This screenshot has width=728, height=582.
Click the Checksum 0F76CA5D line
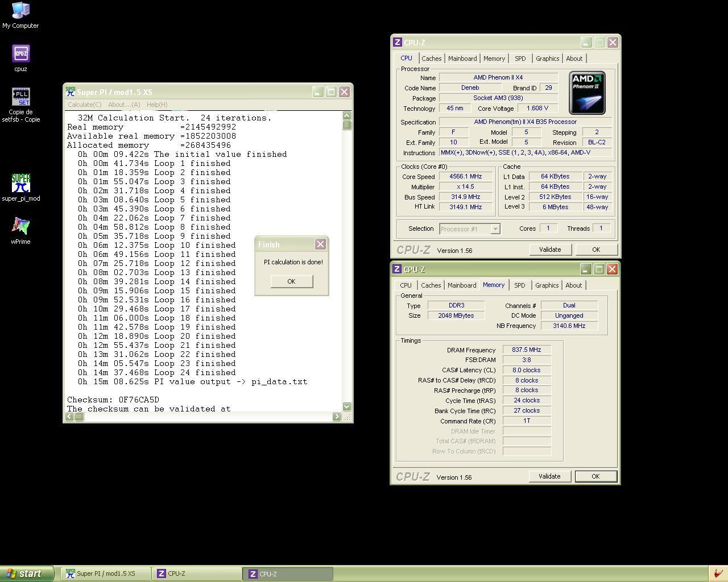tap(113, 400)
